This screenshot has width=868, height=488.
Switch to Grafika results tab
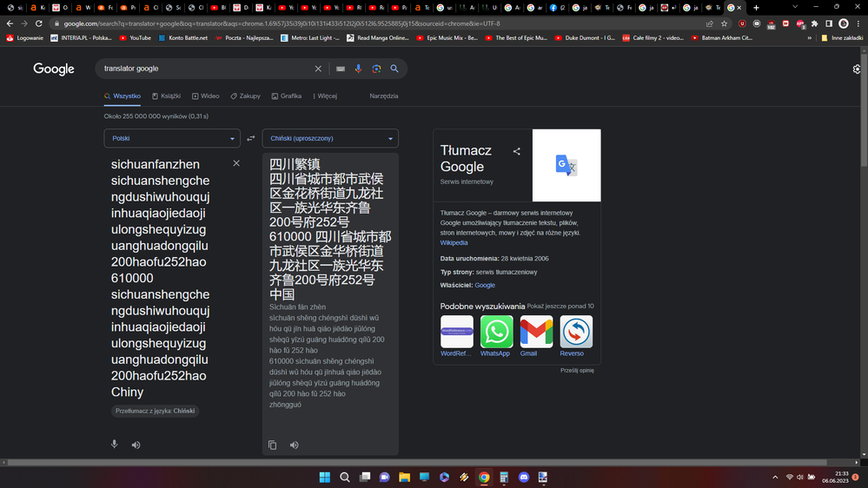point(286,96)
